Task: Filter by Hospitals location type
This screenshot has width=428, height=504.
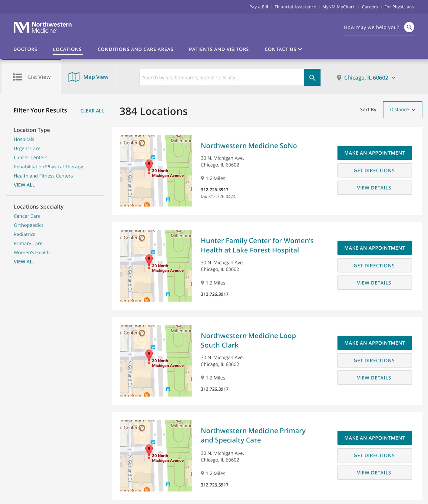Action: coord(24,139)
